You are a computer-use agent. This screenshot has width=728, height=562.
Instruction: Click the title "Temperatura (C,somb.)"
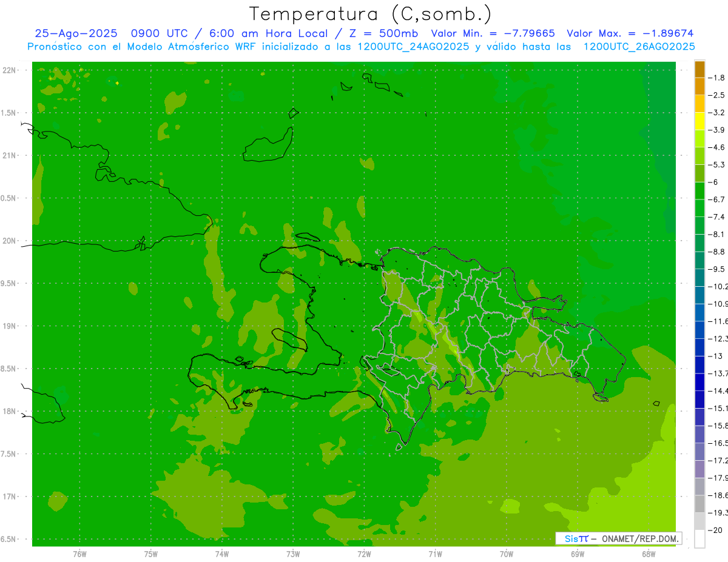(371, 14)
